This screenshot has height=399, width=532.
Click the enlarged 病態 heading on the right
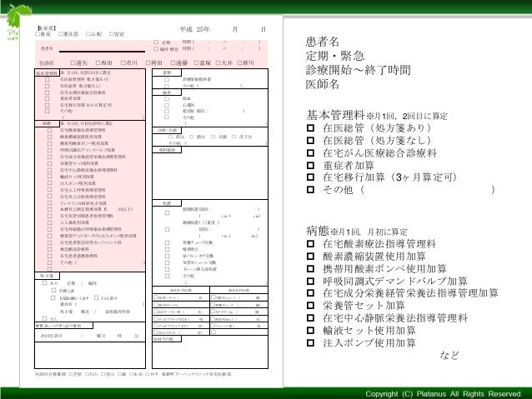coord(318,231)
